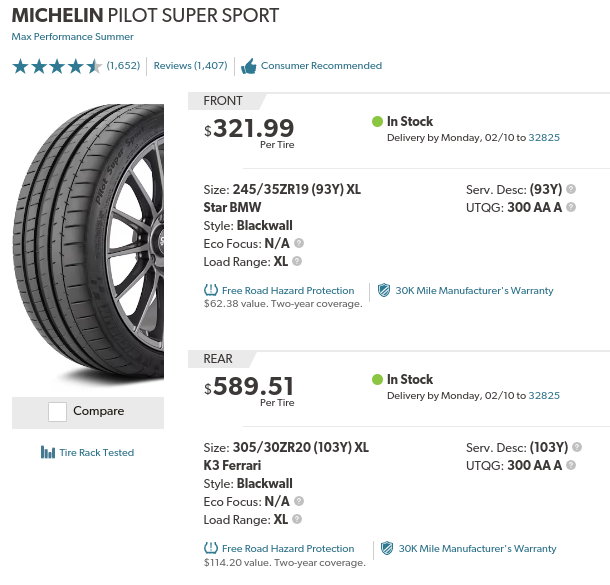
Task: Check the Compare checkbox
Action: pyautogui.click(x=57, y=412)
